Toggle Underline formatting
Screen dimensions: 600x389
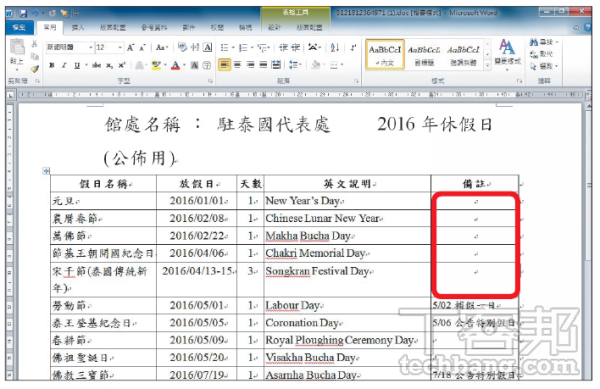77,65
